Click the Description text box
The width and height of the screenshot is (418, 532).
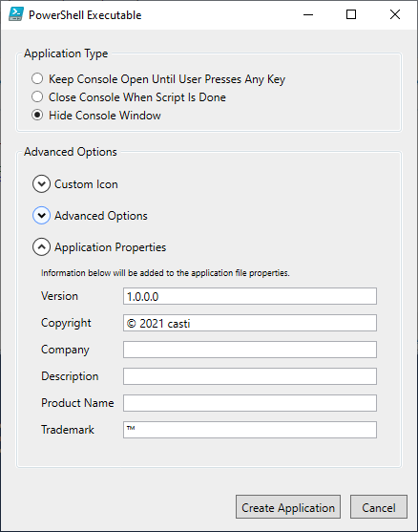click(250, 376)
